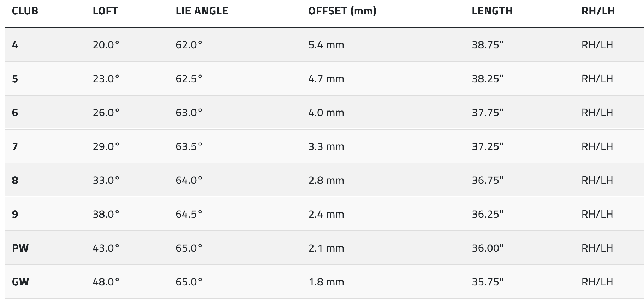Select the PW club row label
This screenshot has width=644, height=307.
(20, 248)
